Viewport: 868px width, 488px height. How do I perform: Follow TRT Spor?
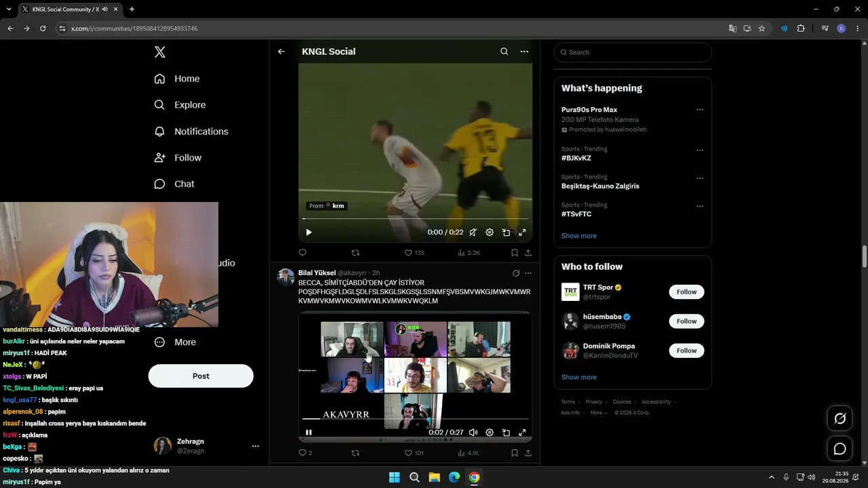pos(686,292)
